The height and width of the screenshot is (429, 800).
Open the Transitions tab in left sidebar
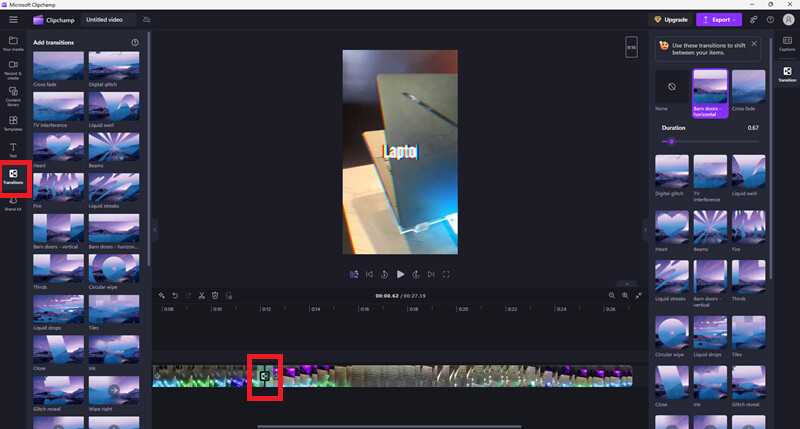[x=13, y=177]
